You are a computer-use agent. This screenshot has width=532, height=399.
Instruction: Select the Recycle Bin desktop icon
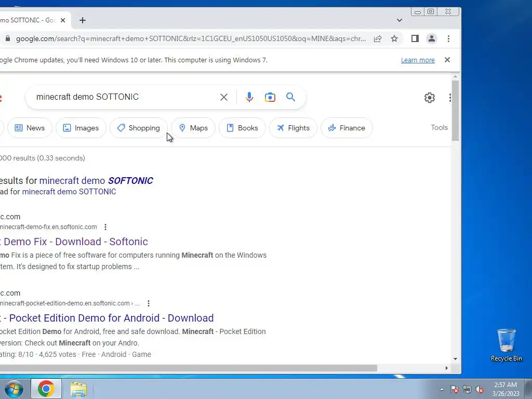pyautogui.click(x=506, y=345)
